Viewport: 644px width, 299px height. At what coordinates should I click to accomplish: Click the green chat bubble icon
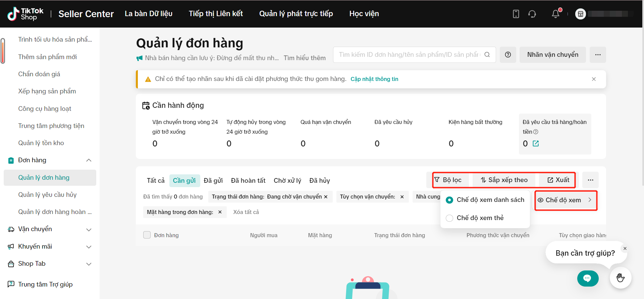click(x=587, y=278)
